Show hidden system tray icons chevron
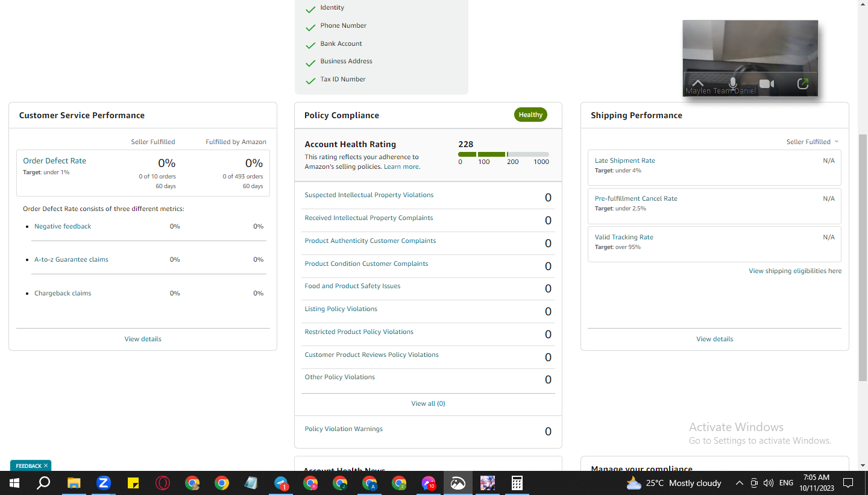Screen dimensions: 868x495 tap(740, 483)
